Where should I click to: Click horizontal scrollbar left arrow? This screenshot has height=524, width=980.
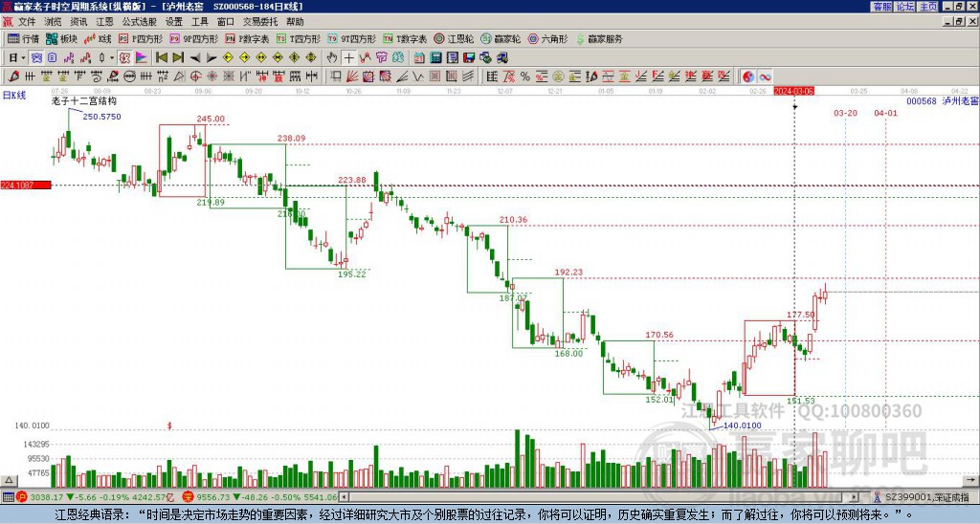344,497
